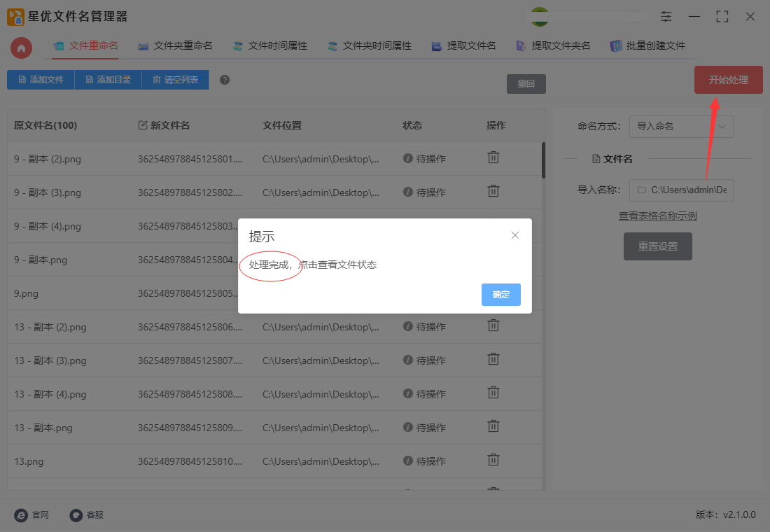Image resolution: width=770 pixels, height=532 pixels.
Task: Open the 官网 website icon
Action: click(x=21, y=514)
